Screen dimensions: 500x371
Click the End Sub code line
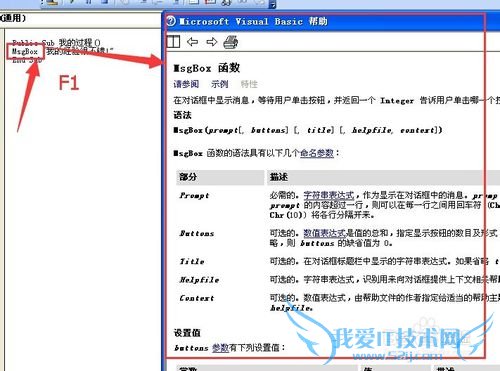coord(27,60)
